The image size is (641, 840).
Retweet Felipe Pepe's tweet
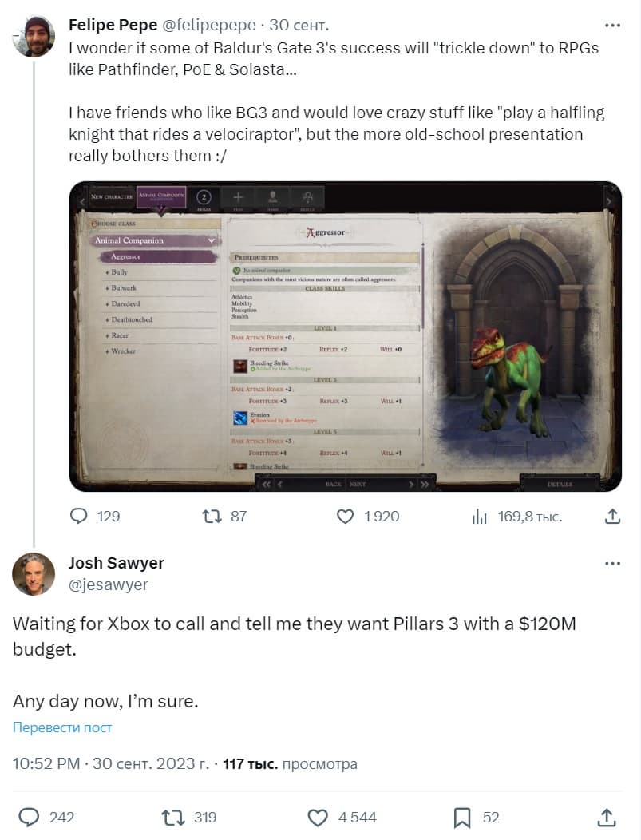(x=212, y=517)
